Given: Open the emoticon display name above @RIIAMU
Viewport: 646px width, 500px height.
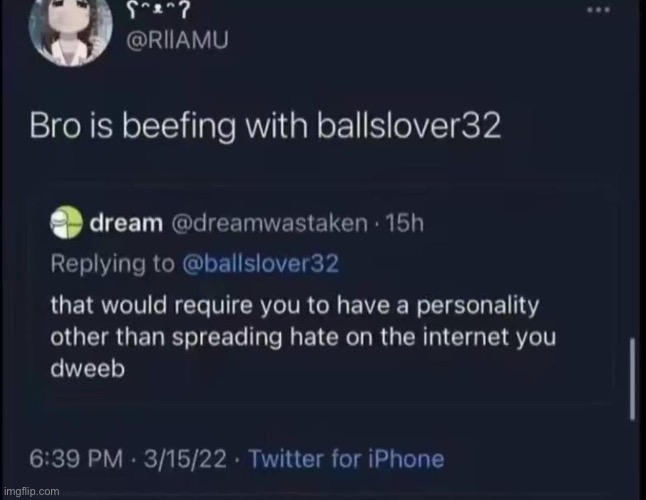Looking at the screenshot, I should coord(159,10).
